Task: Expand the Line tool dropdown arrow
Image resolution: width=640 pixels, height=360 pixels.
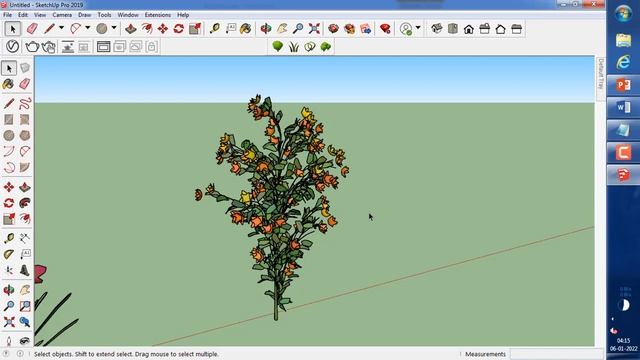Action: [61, 28]
